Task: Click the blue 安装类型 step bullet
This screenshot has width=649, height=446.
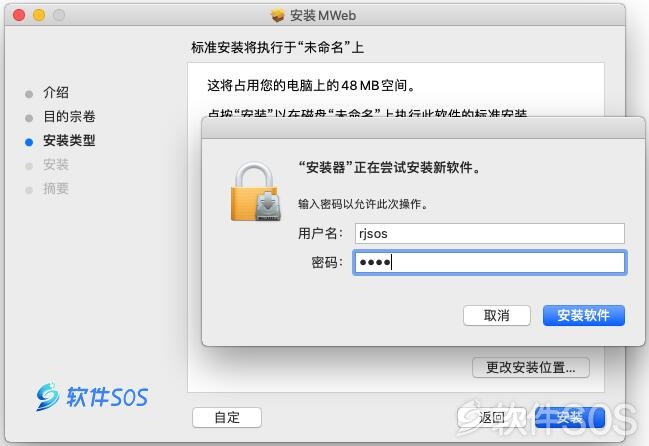Action: pyautogui.click(x=29, y=142)
